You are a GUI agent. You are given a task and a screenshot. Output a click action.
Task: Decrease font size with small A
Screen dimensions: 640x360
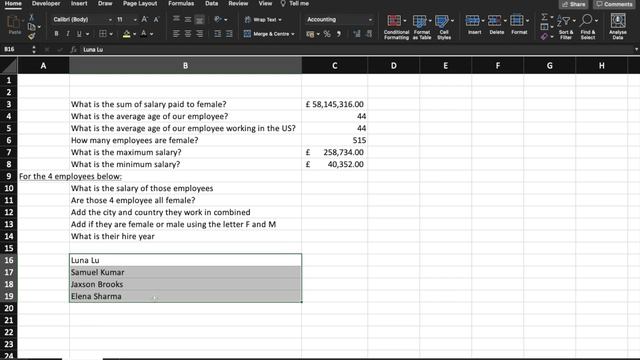[156, 20]
